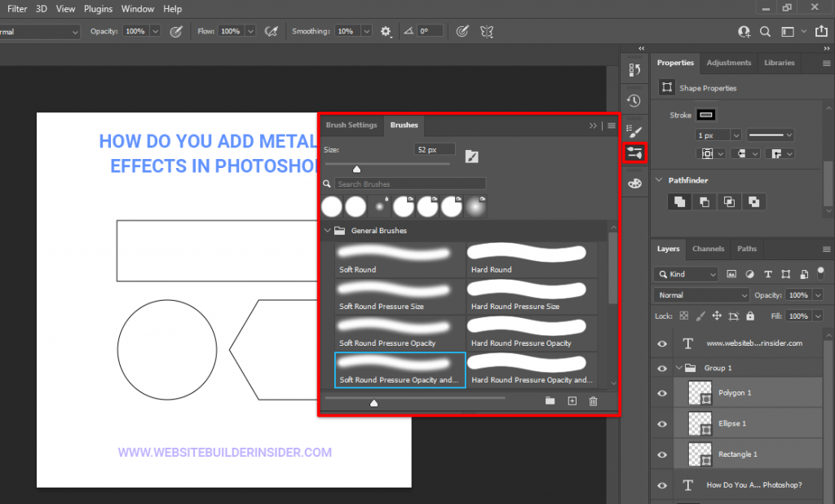Open the History panel icon
The height and width of the screenshot is (504, 835).
[x=635, y=99]
